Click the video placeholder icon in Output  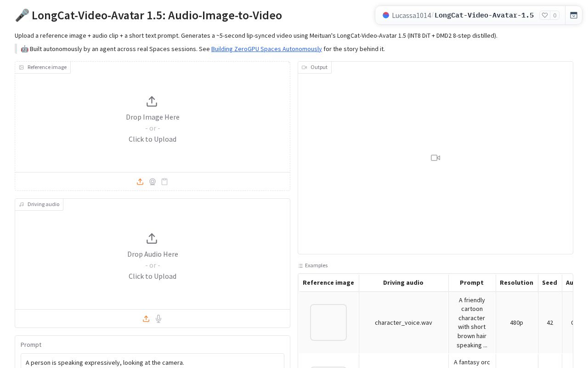click(x=435, y=158)
